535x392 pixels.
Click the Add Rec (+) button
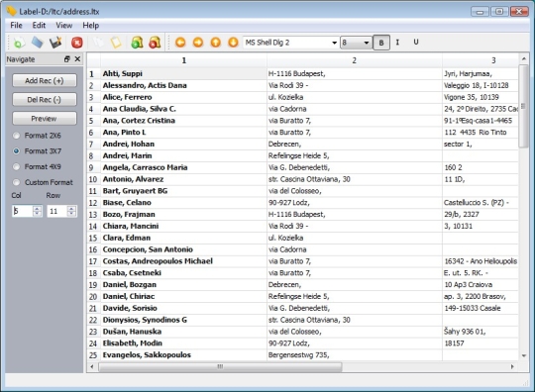(45, 81)
